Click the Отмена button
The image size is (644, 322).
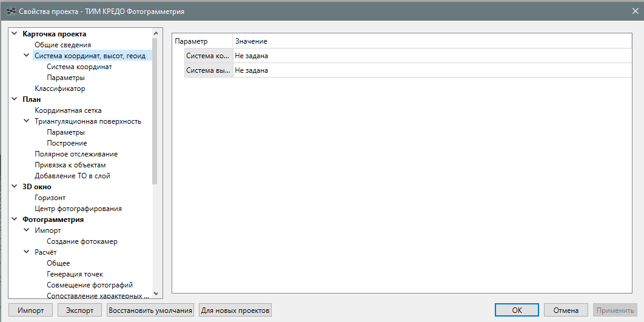(566, 310)
